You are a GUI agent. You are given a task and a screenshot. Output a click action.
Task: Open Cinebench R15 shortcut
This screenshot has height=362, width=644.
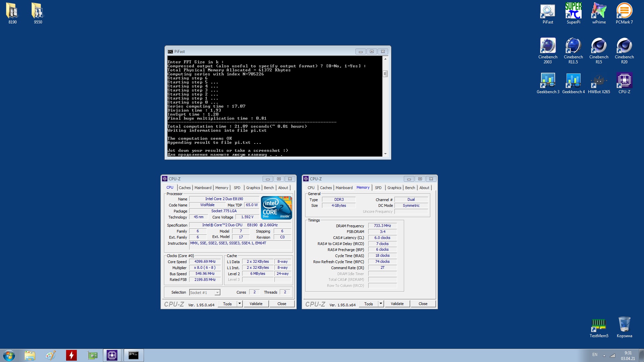[599, 50]
